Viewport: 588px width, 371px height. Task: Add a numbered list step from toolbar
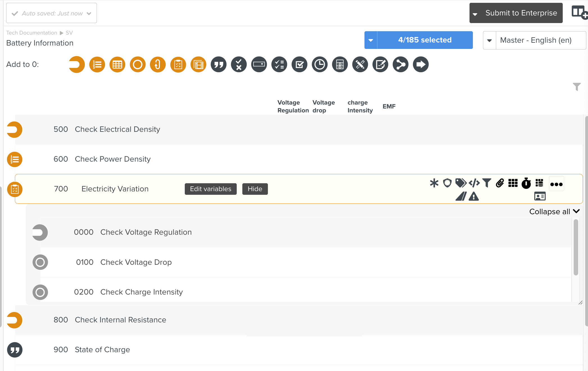point(97,65)
